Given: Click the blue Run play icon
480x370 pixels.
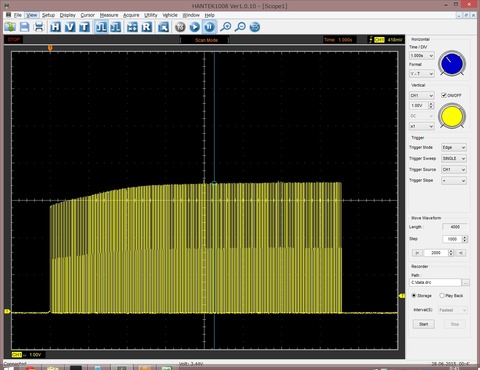Looking at the screenshot, I should (195, 27).
